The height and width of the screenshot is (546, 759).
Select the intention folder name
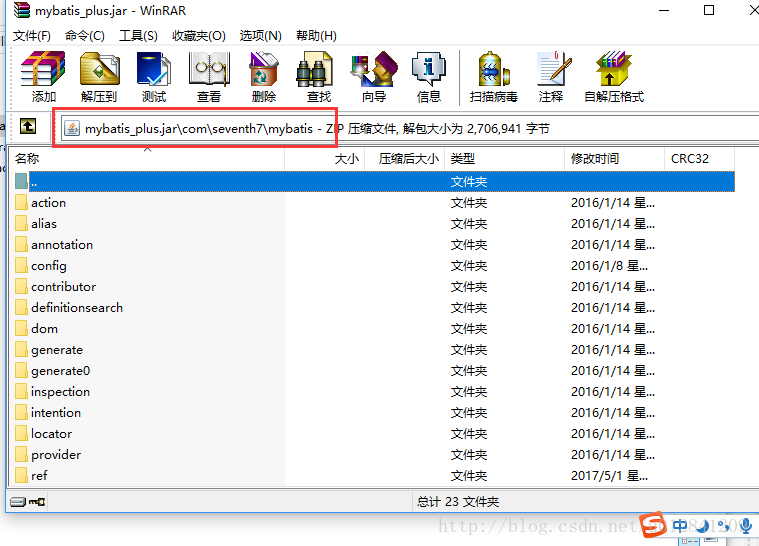click(x=56, y=412)
